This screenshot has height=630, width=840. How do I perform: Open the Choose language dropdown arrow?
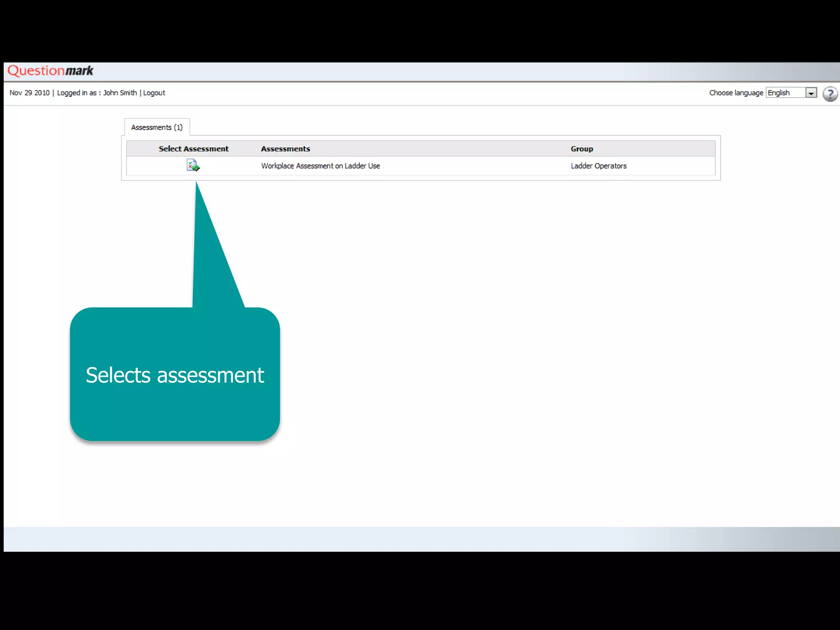(x=811, y=93)
